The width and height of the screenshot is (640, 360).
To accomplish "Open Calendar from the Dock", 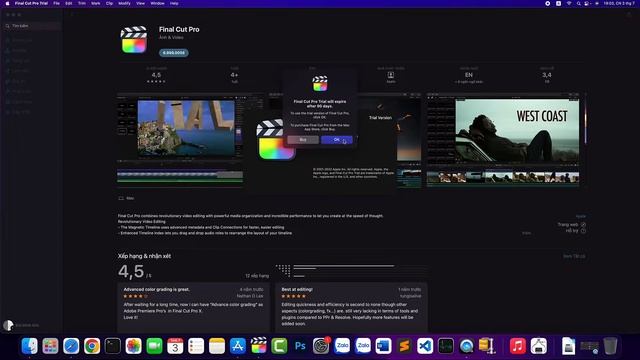I will point(175,346).
